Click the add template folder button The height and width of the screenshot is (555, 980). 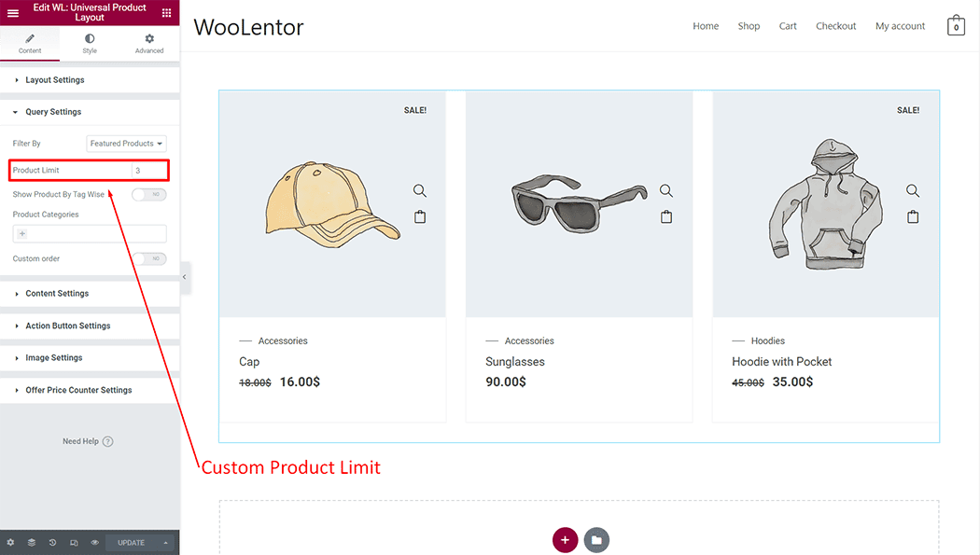point(596,540)
